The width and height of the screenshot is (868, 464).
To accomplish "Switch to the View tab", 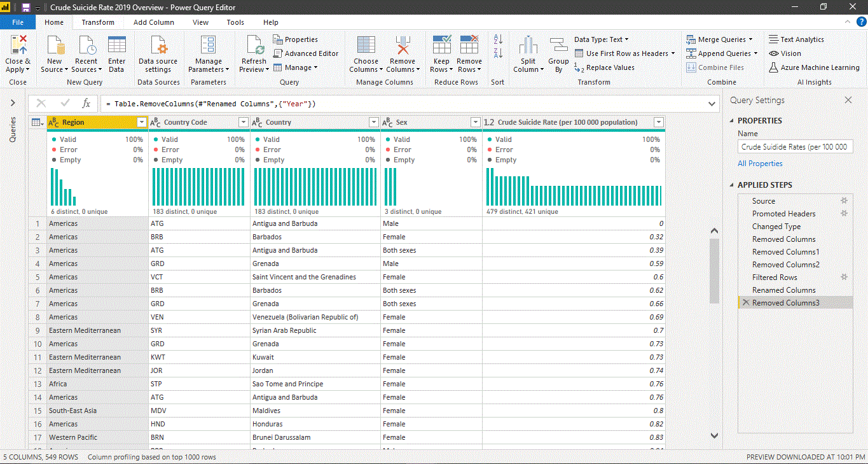I will click(200, 22).
